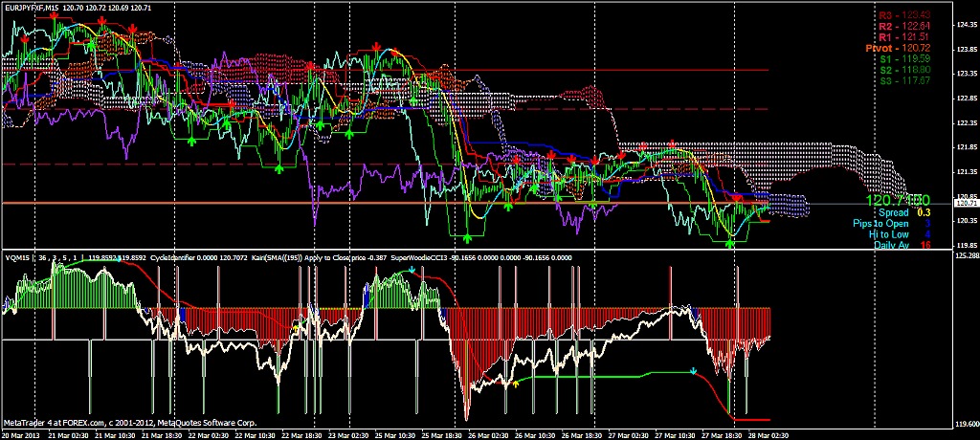Select the rightmost green up arrow on the price chart
980x440 pixels.
(x=730, y=244)
